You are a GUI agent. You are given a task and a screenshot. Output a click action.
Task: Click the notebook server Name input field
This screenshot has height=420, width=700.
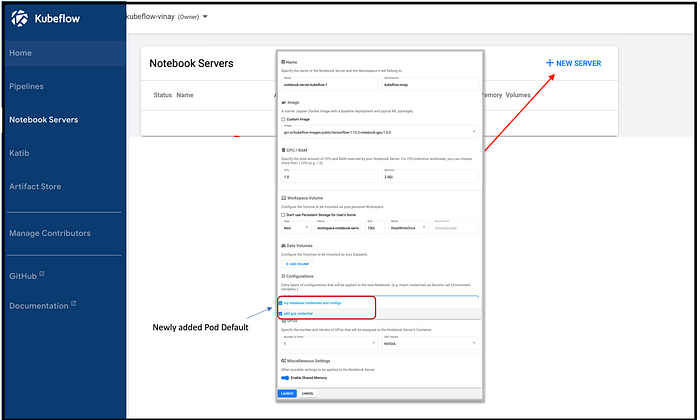(329, 83)
